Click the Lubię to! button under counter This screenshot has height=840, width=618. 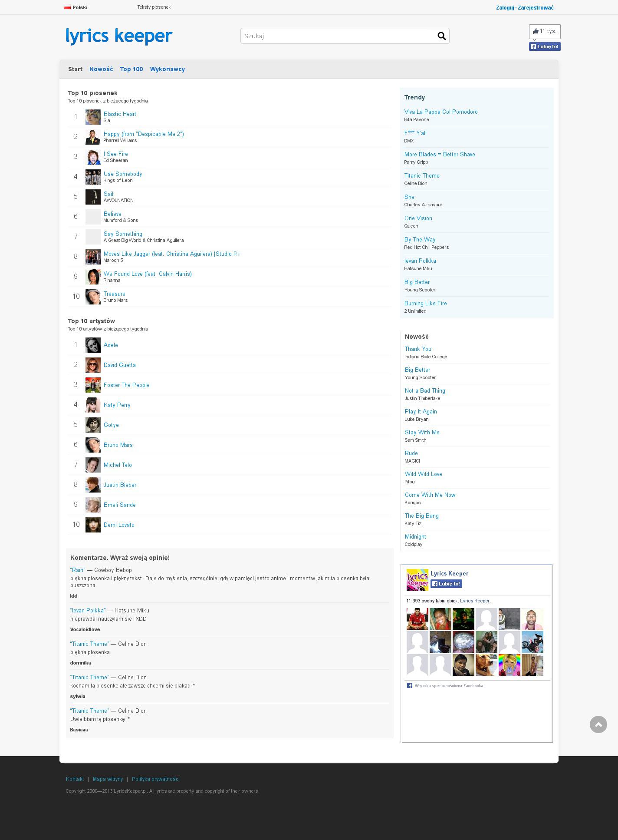click(x=545, y=46)
